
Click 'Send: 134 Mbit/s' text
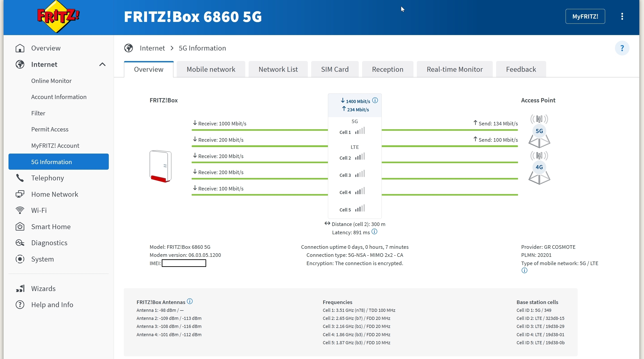pyautogui.click(x=498, y=124)
